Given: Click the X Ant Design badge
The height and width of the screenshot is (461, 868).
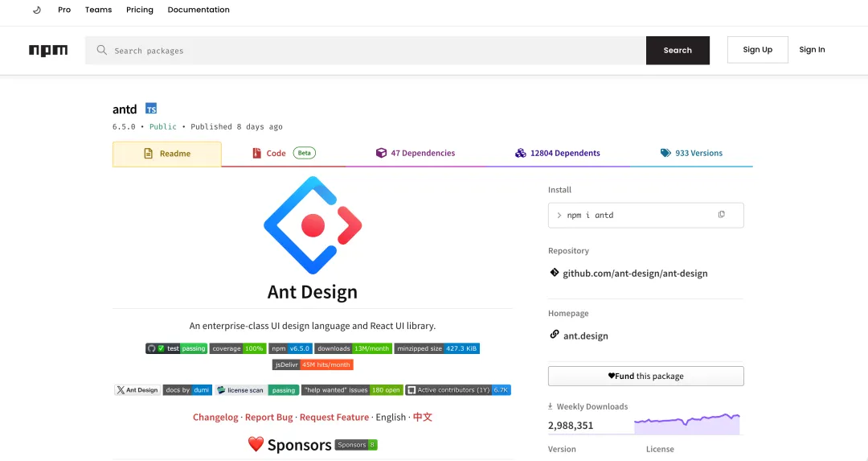Looking at the screenshot, I should point(137,390).
